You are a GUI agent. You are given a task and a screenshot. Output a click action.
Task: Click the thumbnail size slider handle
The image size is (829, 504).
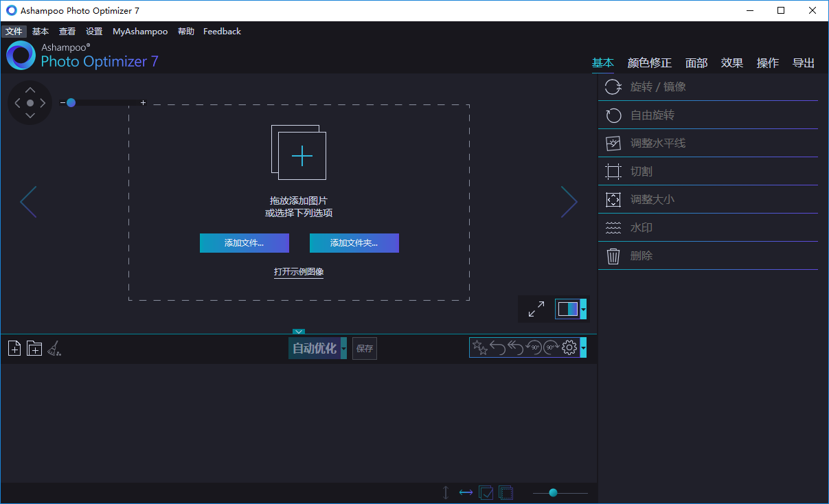(553, 492)
